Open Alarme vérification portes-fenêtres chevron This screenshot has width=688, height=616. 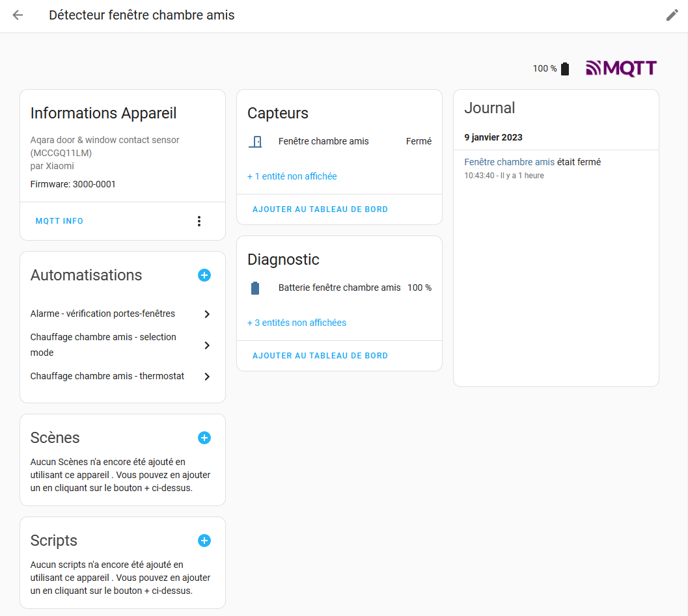(x=207, y=314)
